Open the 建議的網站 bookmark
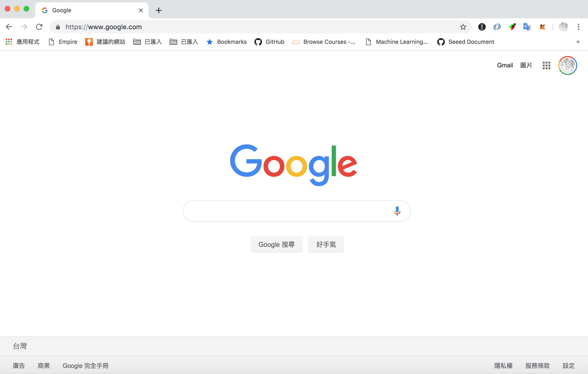 tap(105, 42)
